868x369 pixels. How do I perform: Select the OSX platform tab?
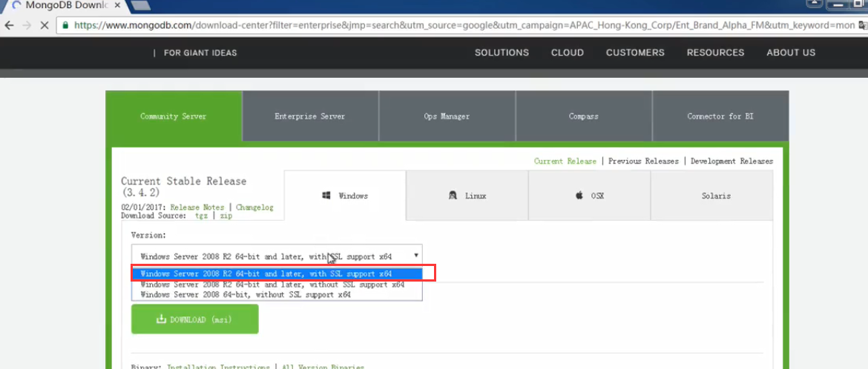point(590,196)
